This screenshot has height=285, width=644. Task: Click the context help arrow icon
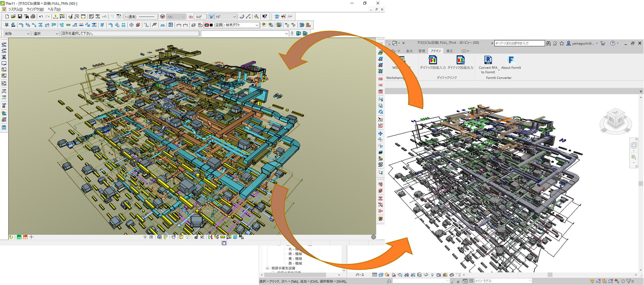pos(265,17)
